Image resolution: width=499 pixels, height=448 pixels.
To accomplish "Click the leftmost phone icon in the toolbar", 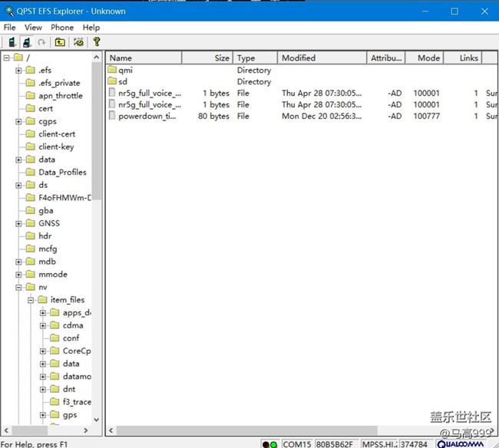I will click(12, 42).
